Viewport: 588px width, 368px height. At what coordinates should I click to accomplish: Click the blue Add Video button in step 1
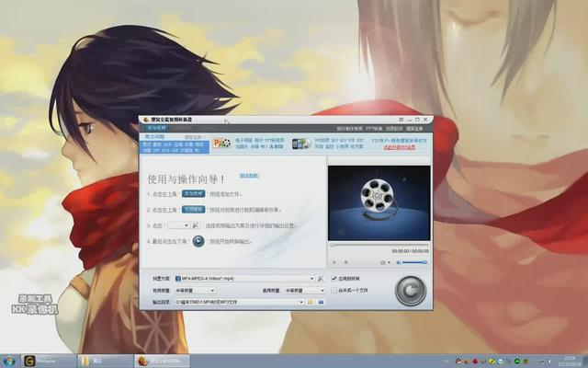pos(194,194)
